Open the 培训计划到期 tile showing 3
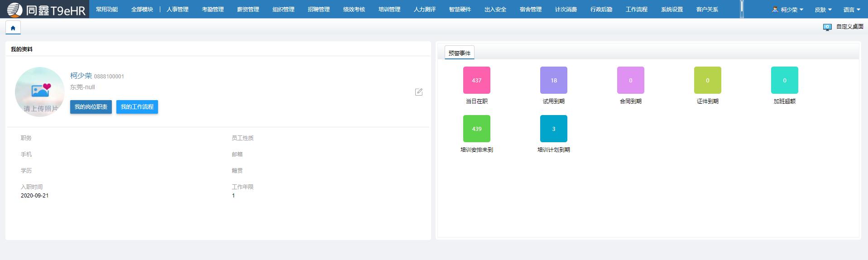Screen dimensions: 868x260 pyautogui.click(x=553, y=129)
